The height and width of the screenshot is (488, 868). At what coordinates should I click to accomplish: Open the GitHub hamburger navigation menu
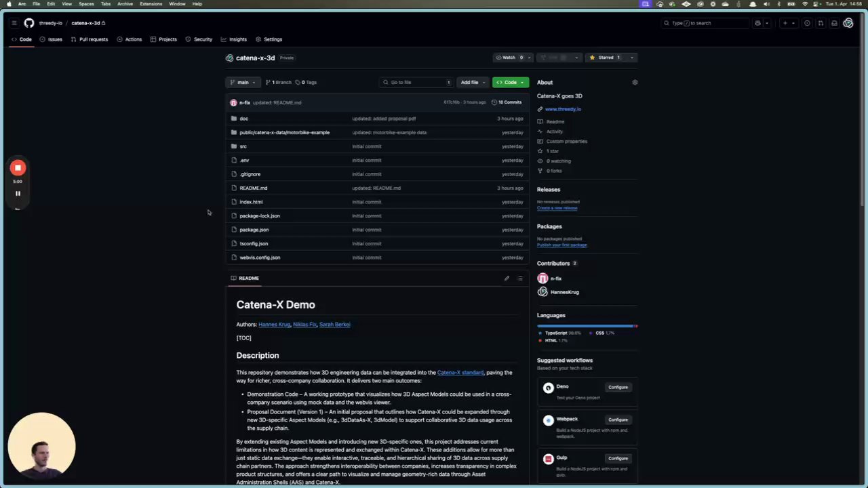click(x=14, y=23)
